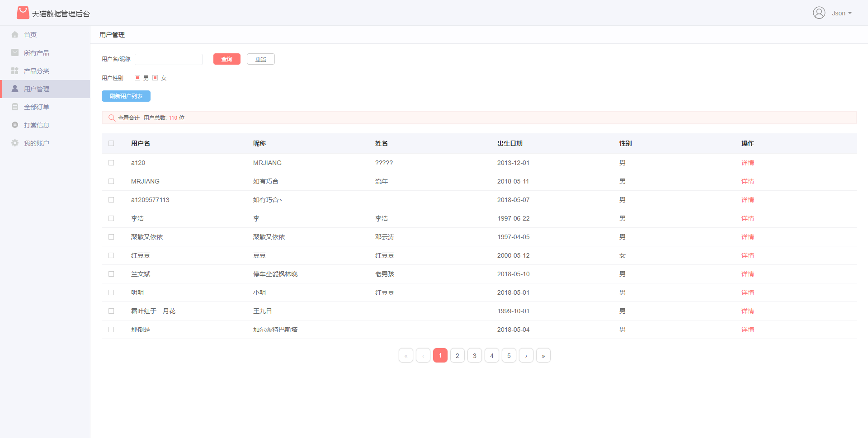The width and height of the screenshot is (868, 438).
Task: Click the next-page › pagination button
Action: pyautogui.click(x=526, y=355)
